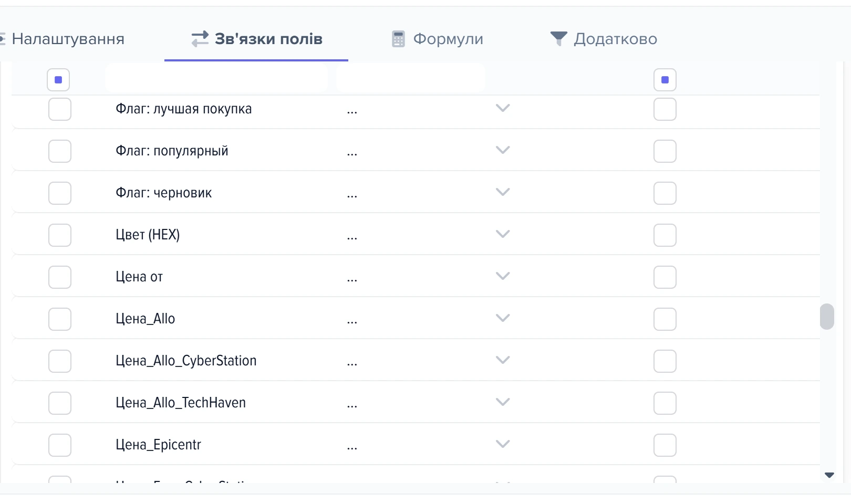
Task: Click the vertical scrollbar thumb
Action: point(827,317)
